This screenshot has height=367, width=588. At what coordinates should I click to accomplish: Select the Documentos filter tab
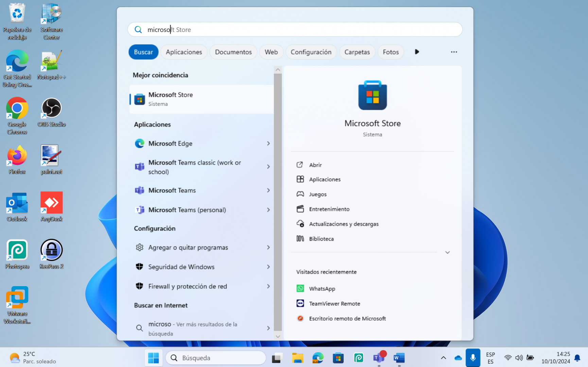click(x=233, y=52)
